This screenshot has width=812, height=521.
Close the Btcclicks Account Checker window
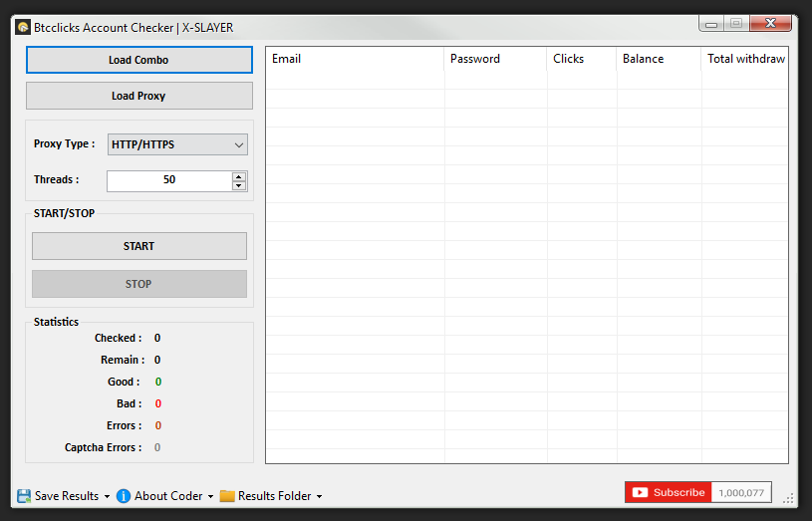point(770,23)
